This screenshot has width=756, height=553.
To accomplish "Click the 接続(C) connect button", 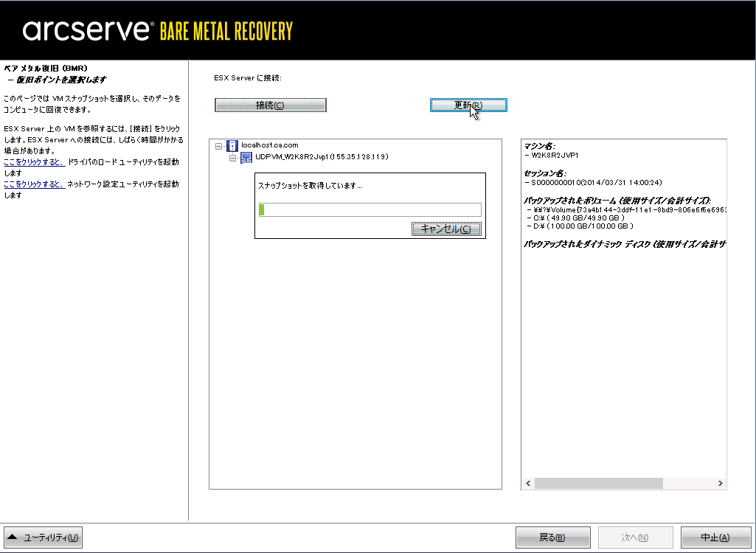I will click(x=271, y=105).
